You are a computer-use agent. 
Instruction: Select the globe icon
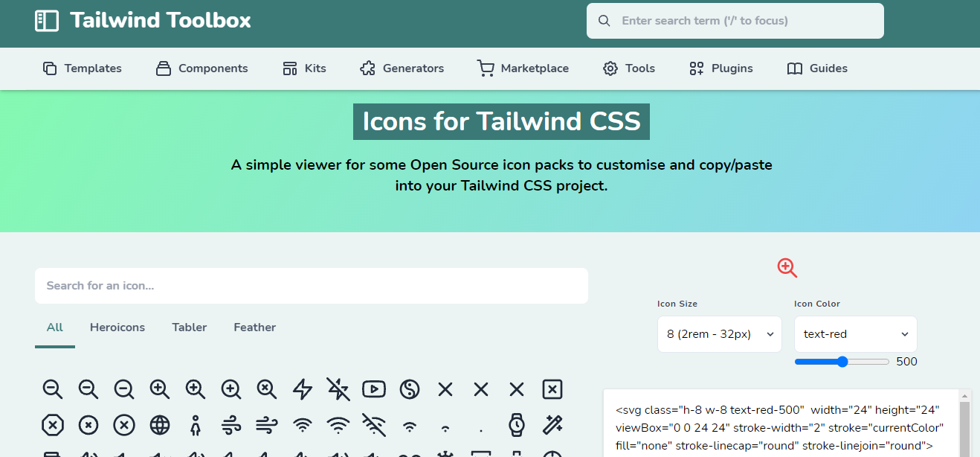(x=160, y=425)
